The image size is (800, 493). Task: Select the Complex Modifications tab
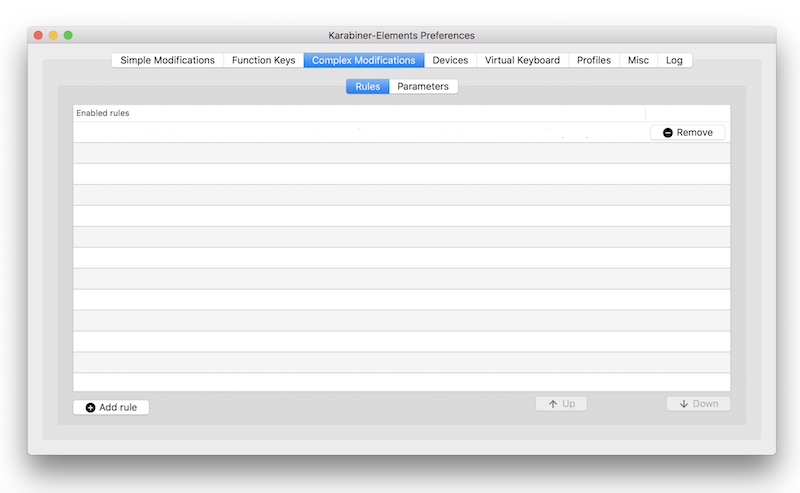364,60
